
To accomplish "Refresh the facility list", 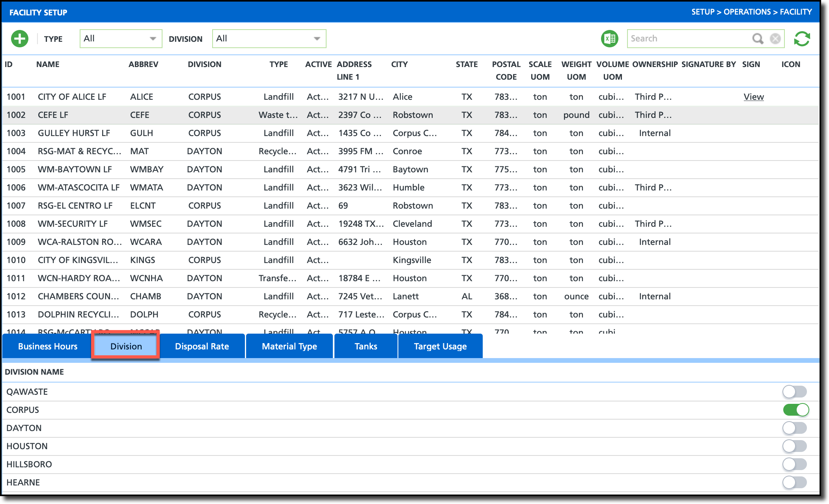I will pyautogui.click(x=802, y=39).
